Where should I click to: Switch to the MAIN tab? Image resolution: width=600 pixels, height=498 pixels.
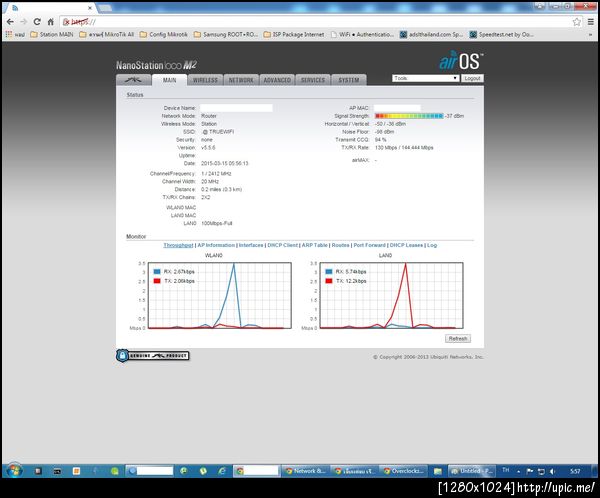point(169,80)
